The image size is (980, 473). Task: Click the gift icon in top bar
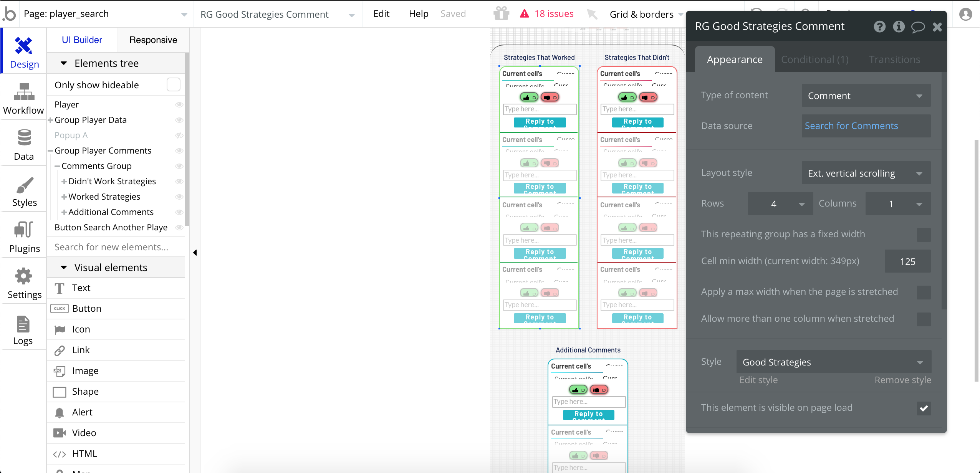tap(501, 14)
